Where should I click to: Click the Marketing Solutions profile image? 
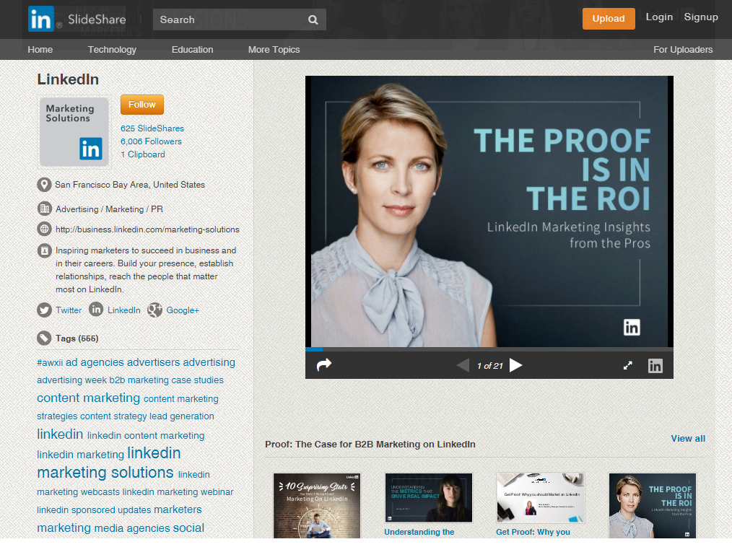pos(74,131)
